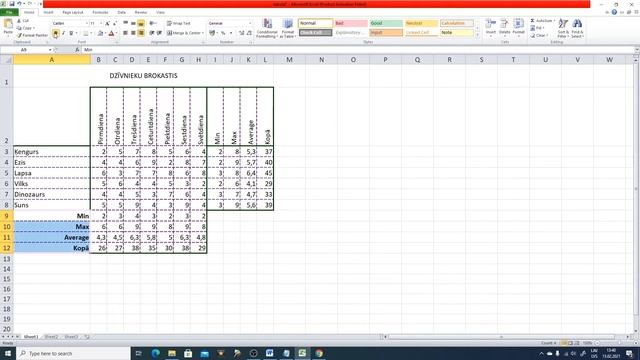Apply the Note cell style
Screen dimensions: 640x360
point(457,32)
